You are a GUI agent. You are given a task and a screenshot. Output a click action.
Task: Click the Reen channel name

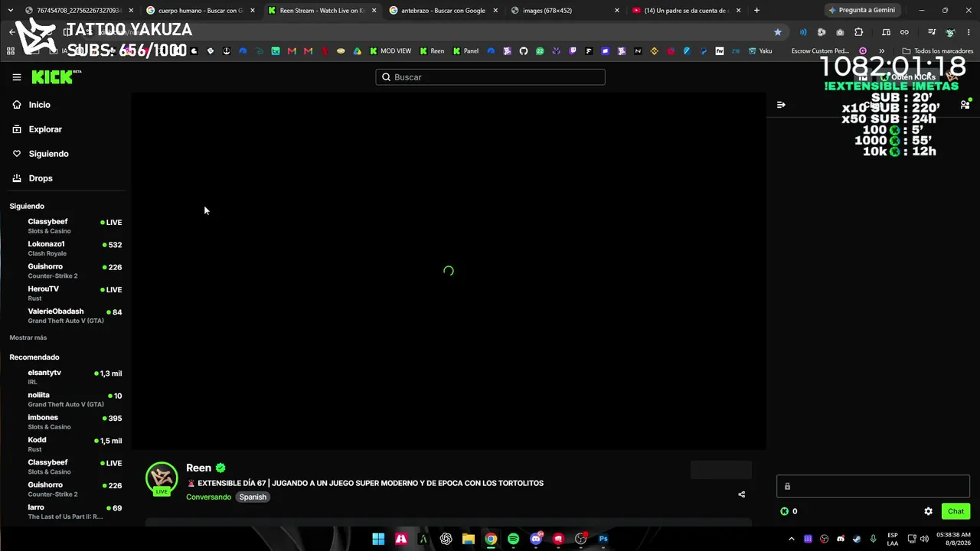coord(198,468)
